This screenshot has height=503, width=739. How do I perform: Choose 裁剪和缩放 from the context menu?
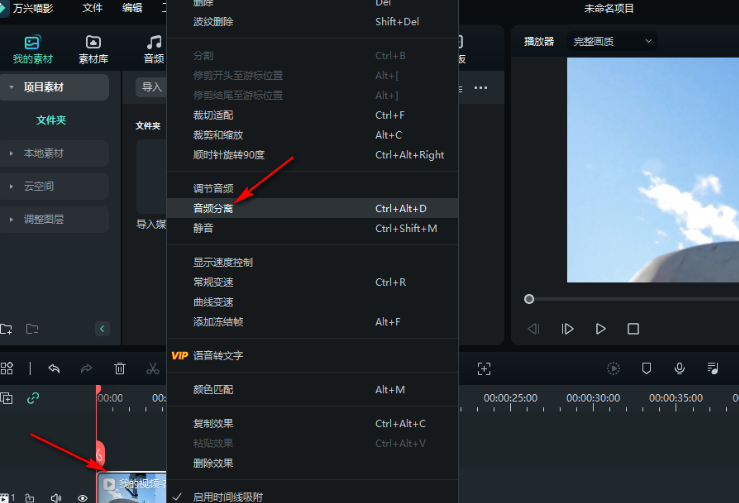(x=312, y=135)
